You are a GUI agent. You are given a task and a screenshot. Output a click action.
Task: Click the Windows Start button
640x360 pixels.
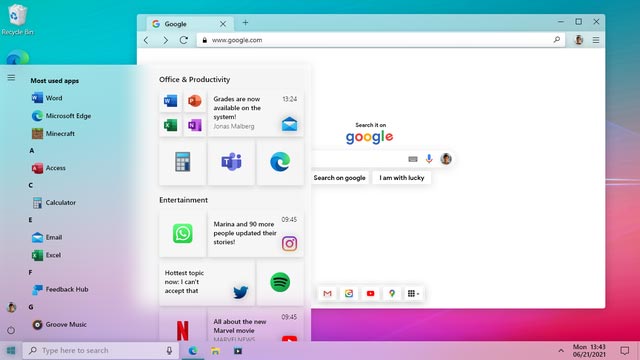[x=11, y=351]
